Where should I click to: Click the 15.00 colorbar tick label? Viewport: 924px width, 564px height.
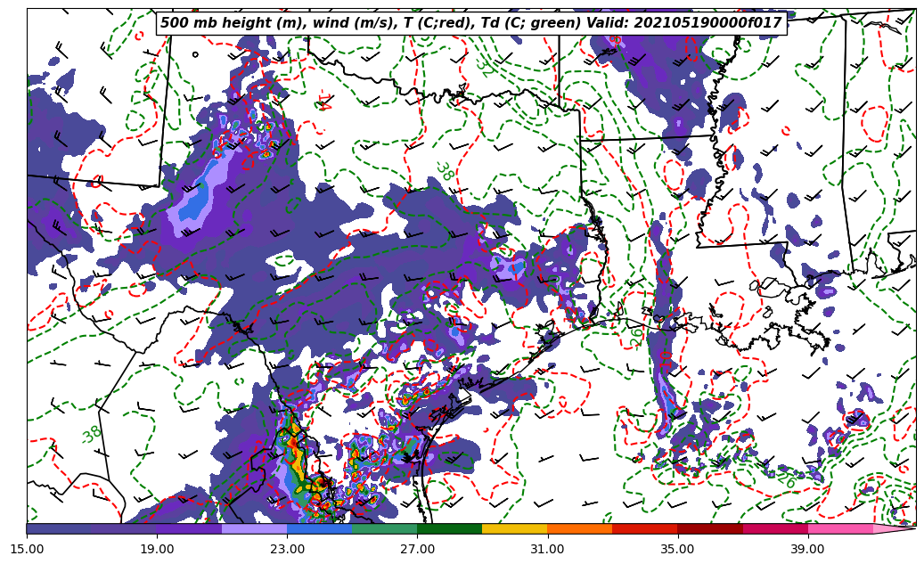pos(27,549)
